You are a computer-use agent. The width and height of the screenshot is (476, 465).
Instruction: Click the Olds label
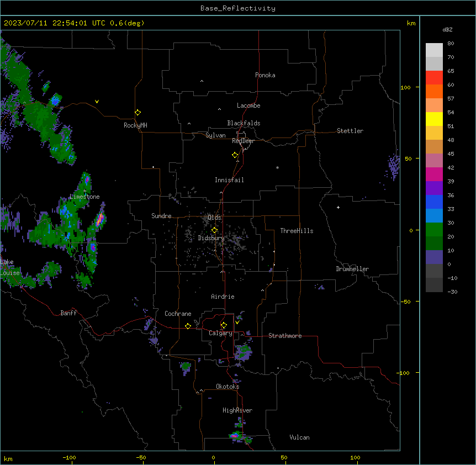(x=214, y=218)
